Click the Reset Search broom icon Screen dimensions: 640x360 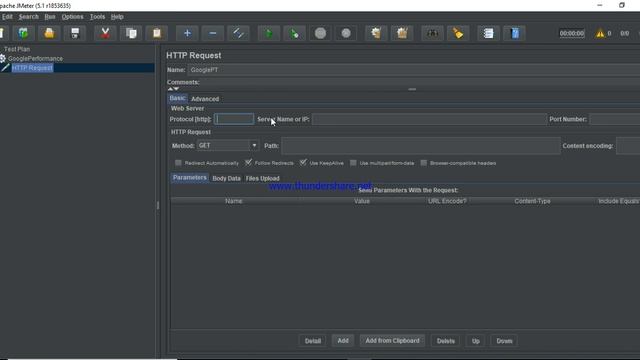tap(458, 33)
